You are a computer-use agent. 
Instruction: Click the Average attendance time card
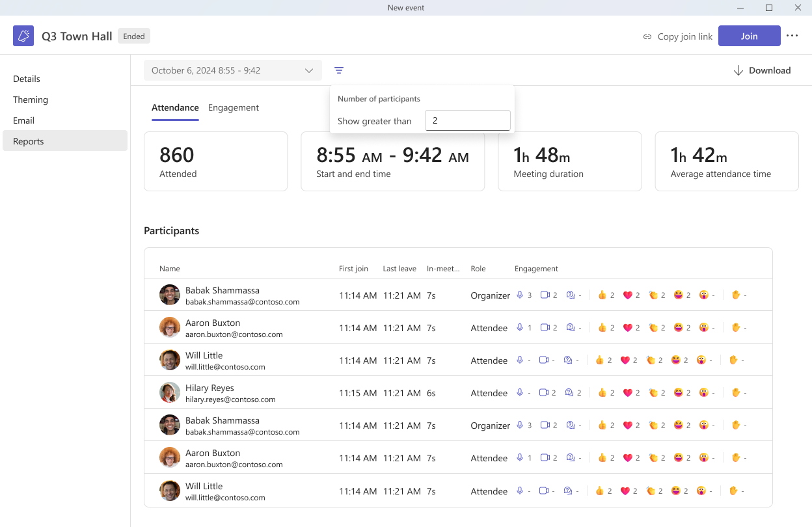click(727, 161)
